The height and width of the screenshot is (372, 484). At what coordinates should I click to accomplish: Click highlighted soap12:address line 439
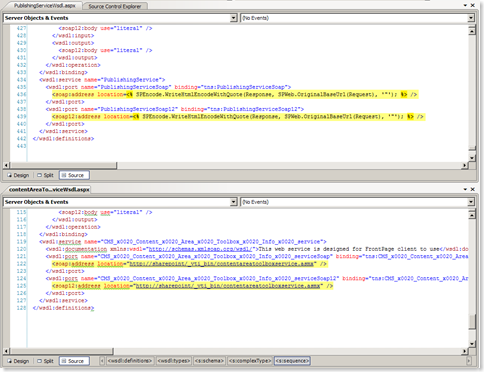[238, 116]
